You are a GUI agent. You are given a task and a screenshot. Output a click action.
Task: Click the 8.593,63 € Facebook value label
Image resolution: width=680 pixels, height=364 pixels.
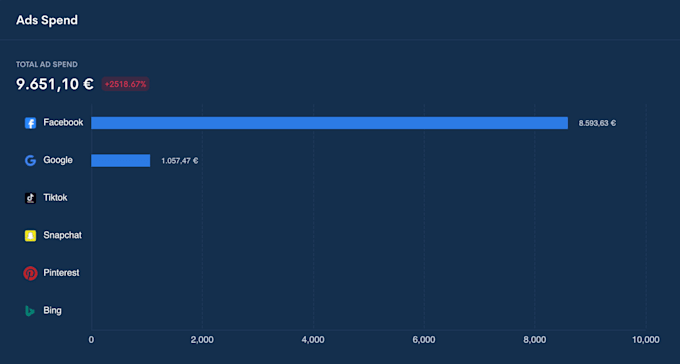(597, 123)
